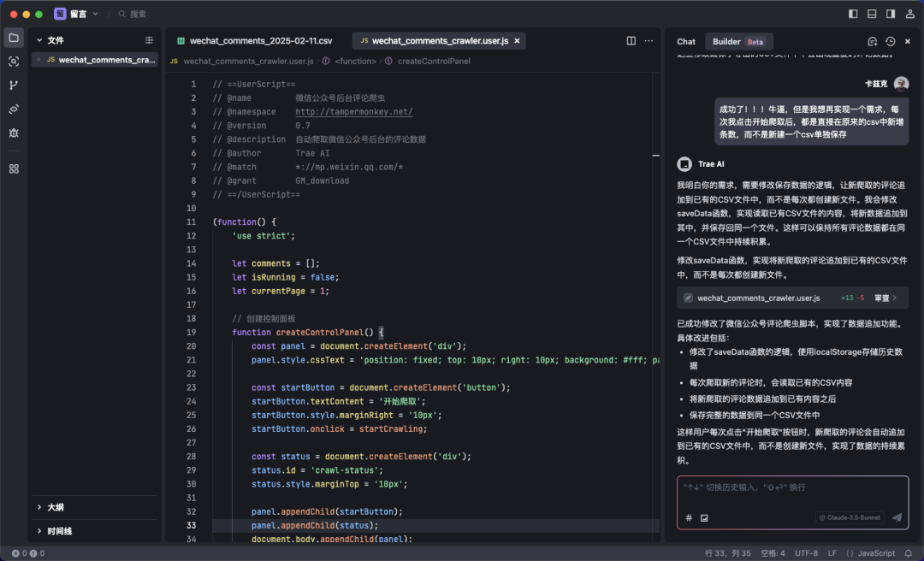
Task: Start a new chat session icon
Action: tap(873, 41)
